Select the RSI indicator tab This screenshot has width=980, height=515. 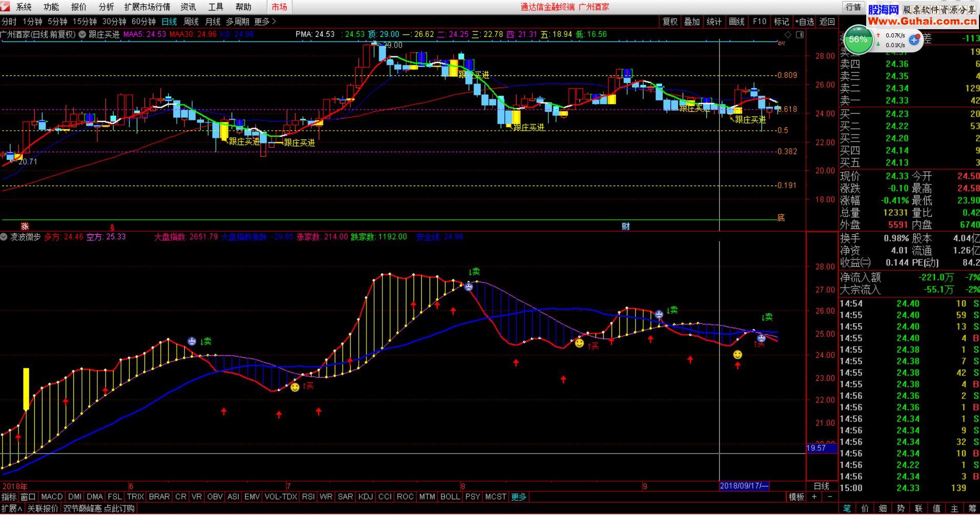click(308, 497)
